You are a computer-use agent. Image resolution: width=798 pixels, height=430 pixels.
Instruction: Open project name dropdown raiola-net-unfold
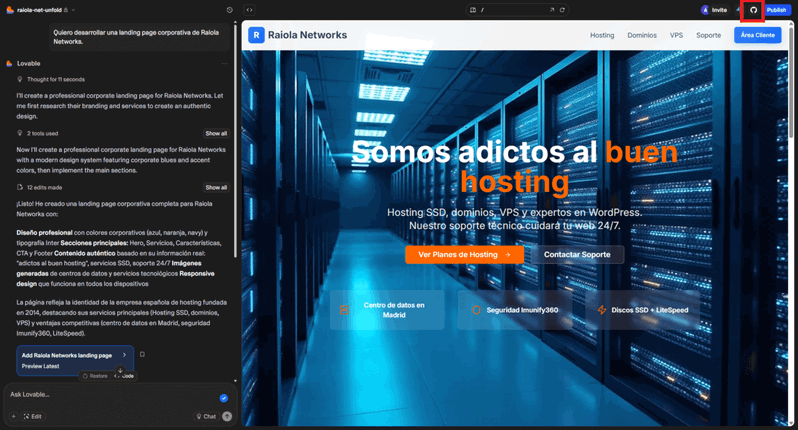46,10
